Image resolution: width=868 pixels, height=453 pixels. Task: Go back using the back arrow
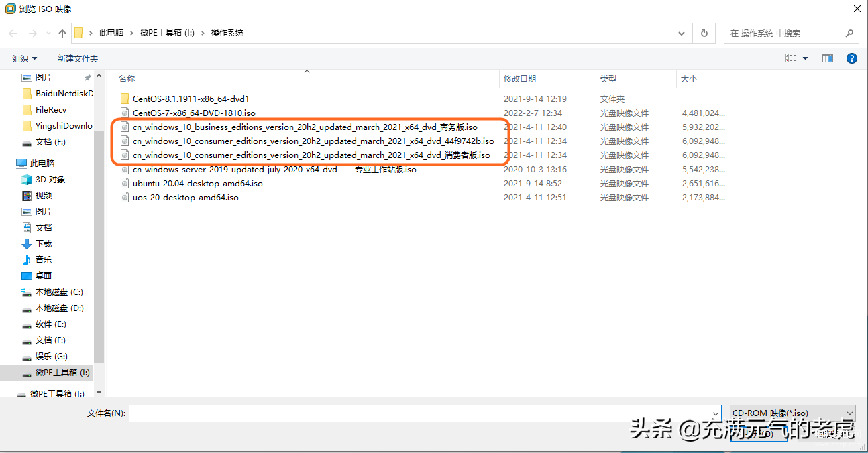point(13,33)
